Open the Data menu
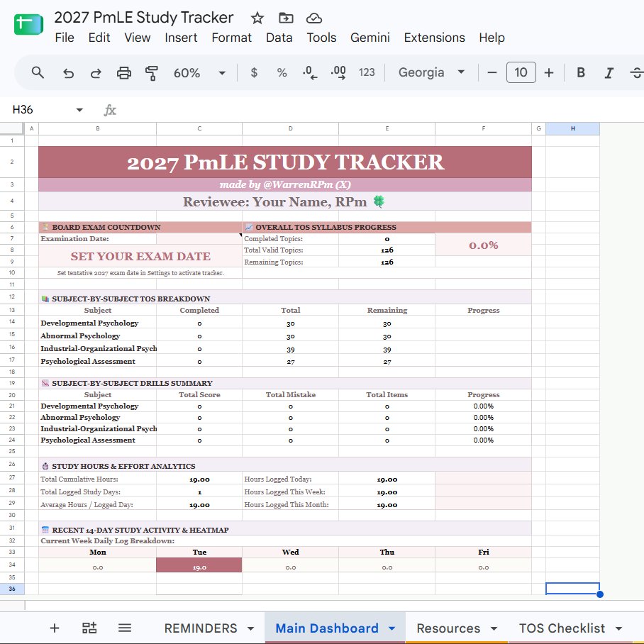Viewport: 644px width, 644px height. 279,38
